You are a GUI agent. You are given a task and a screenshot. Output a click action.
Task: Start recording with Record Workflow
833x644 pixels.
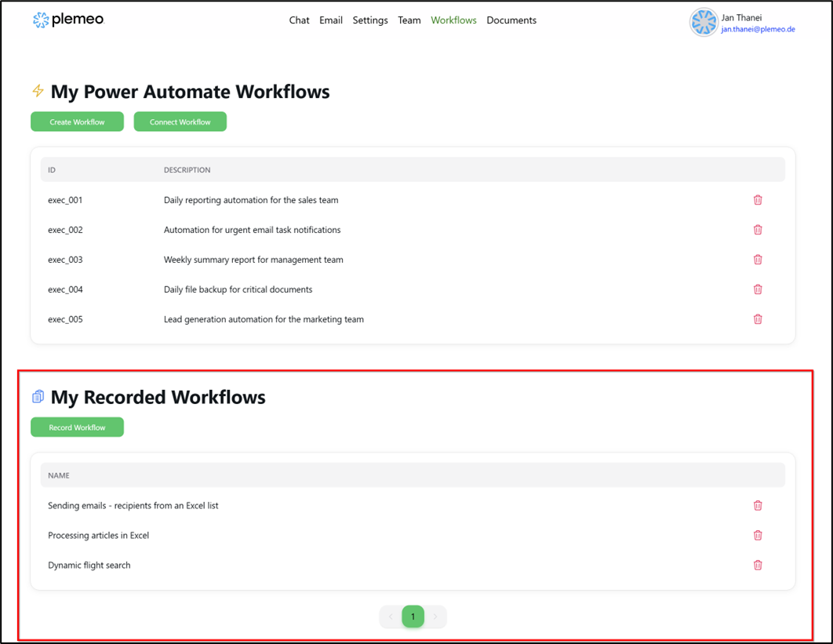point(77,427)
